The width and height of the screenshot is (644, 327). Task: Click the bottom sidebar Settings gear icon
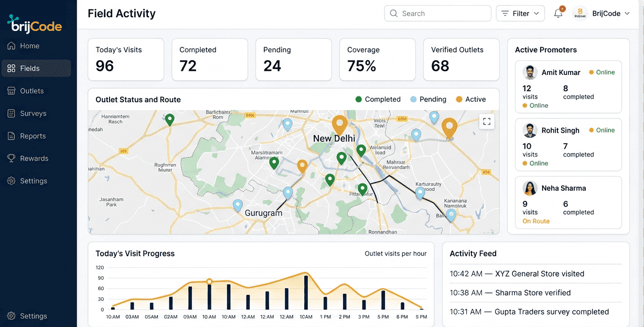click(x=11, y=316)
